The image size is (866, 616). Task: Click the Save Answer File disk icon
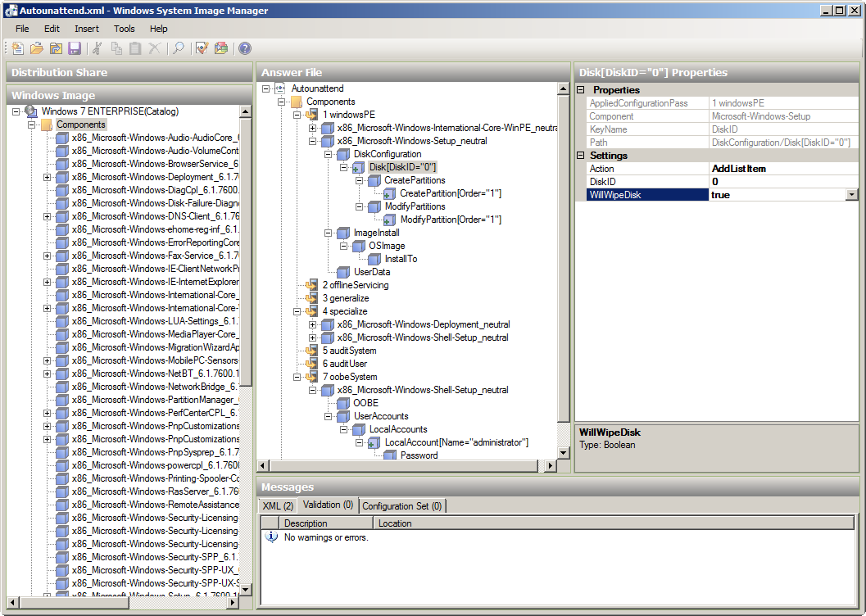(75, 48)
